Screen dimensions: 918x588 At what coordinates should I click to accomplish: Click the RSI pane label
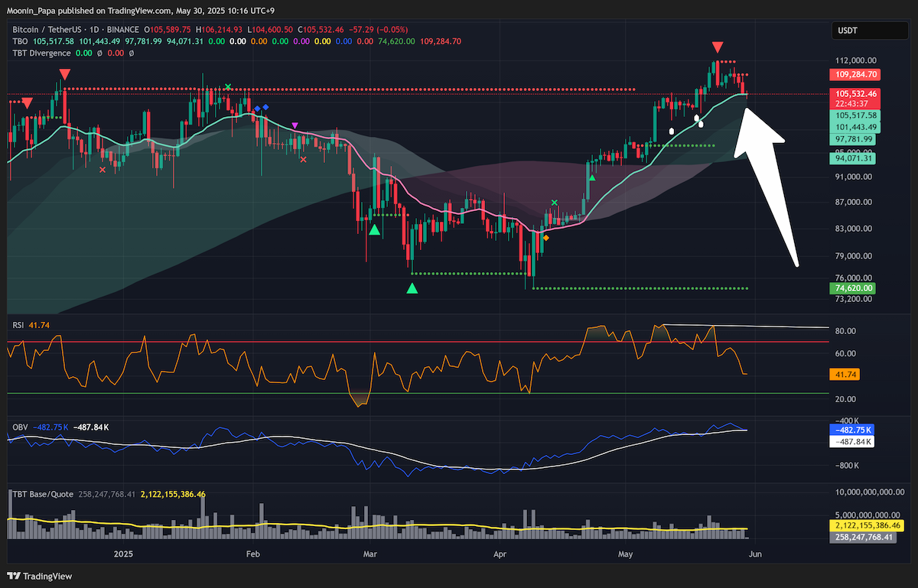tap(18, 326)
